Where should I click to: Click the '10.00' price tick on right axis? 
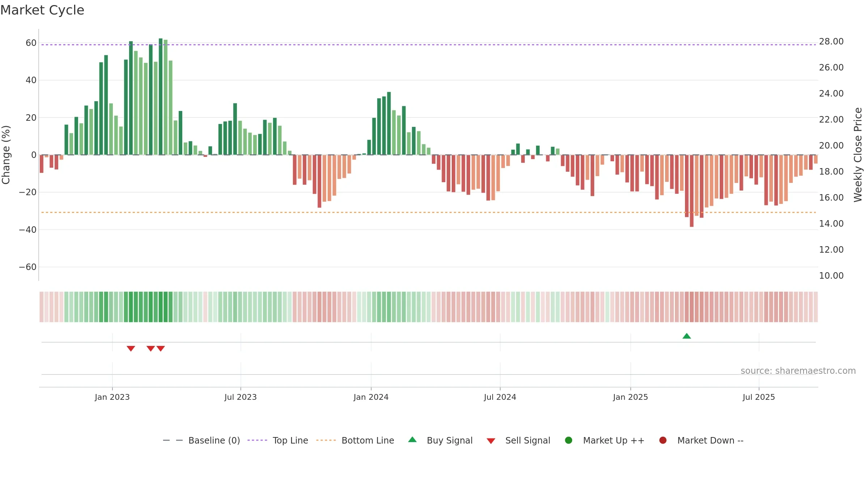click(831, 276)
